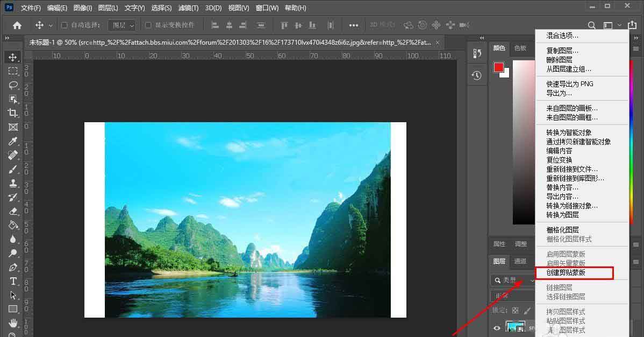Activate the Lasso tool
The image size is (644, 337).
(13, 85)
